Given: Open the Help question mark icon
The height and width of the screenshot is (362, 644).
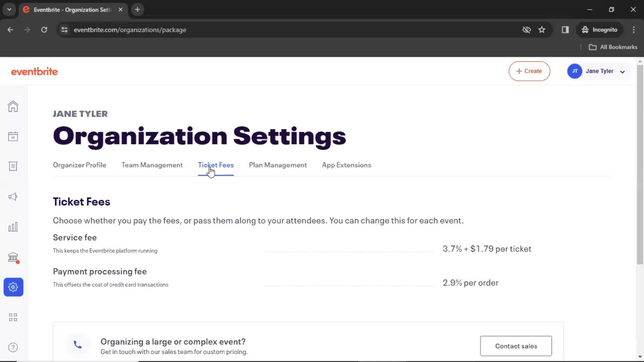Looking at the screenshot, I should [13, 348].
